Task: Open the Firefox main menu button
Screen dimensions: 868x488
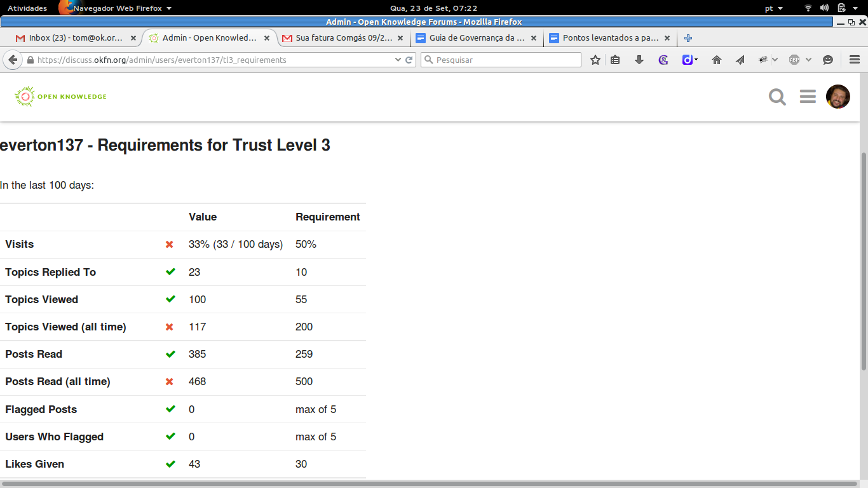Action: (x=855, y=60)
